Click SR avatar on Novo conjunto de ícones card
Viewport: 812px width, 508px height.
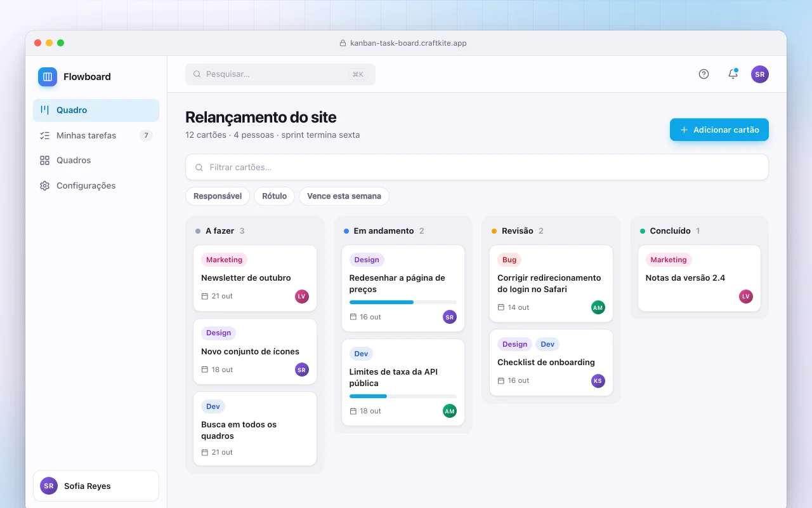point(302,370)
